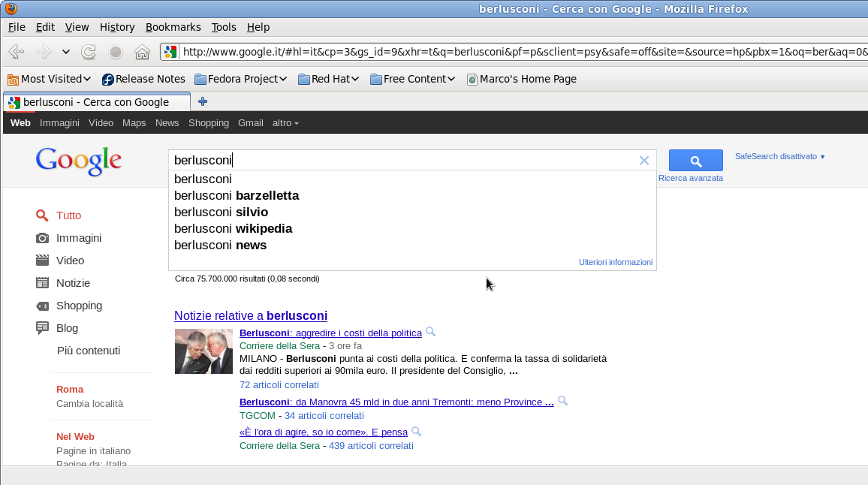Screen dimensions: 868x485
Task: Click the blue magnifier search button
Action: [696, 161]
